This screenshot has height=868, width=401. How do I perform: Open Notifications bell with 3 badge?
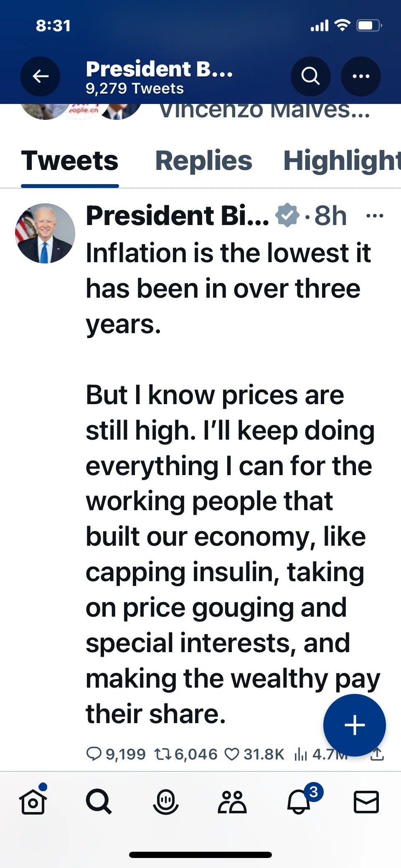(x=299, y=802)
